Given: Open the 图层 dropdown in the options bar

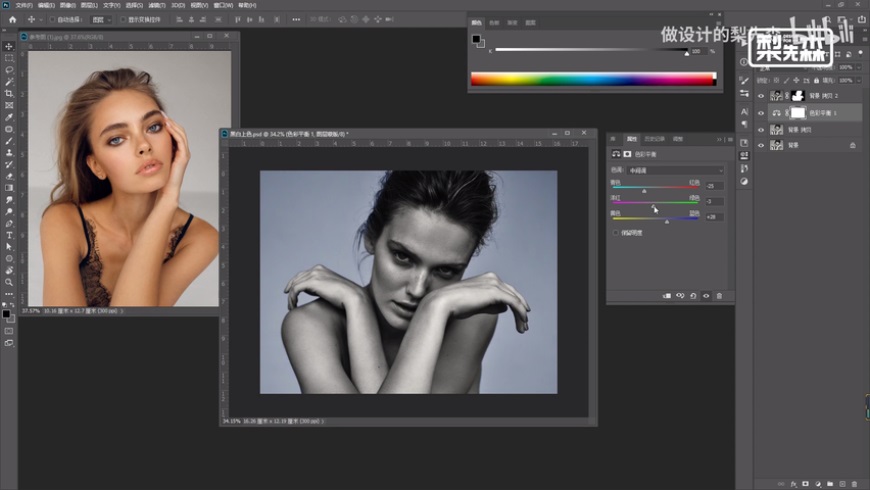Looking at the screenshot, I should tap(101, 19).
